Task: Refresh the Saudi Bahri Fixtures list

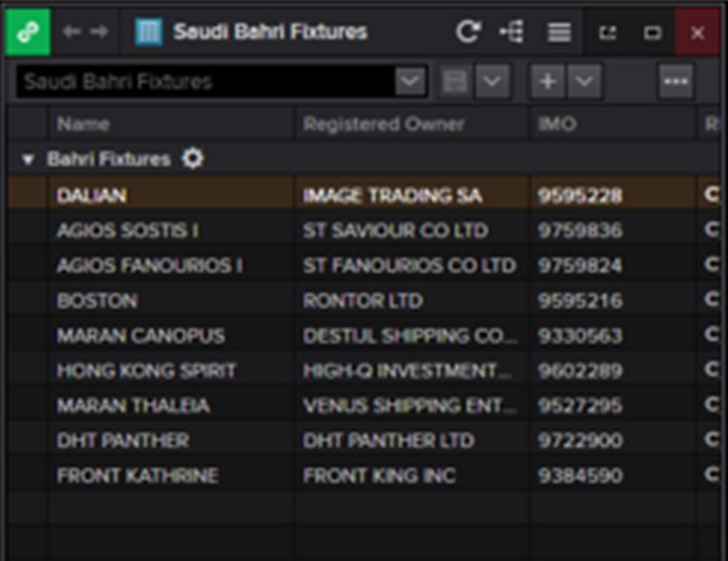Action: (468, 32)
